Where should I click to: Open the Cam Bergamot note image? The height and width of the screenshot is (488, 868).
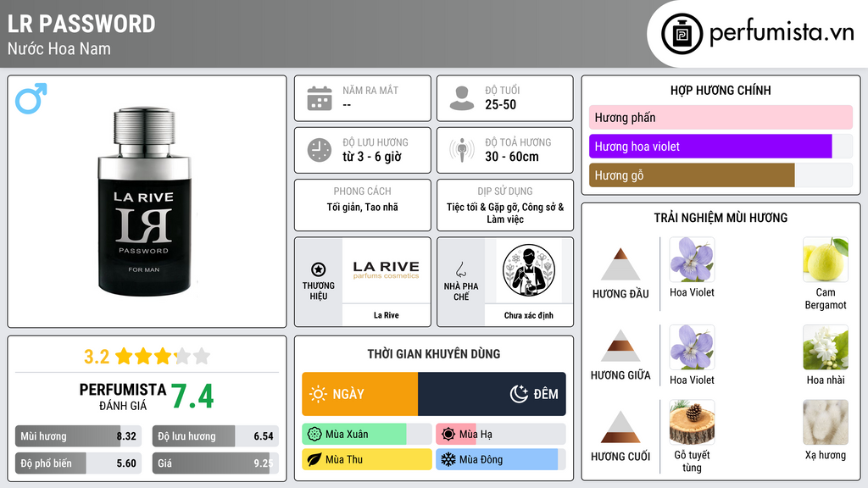pos(826,260)
